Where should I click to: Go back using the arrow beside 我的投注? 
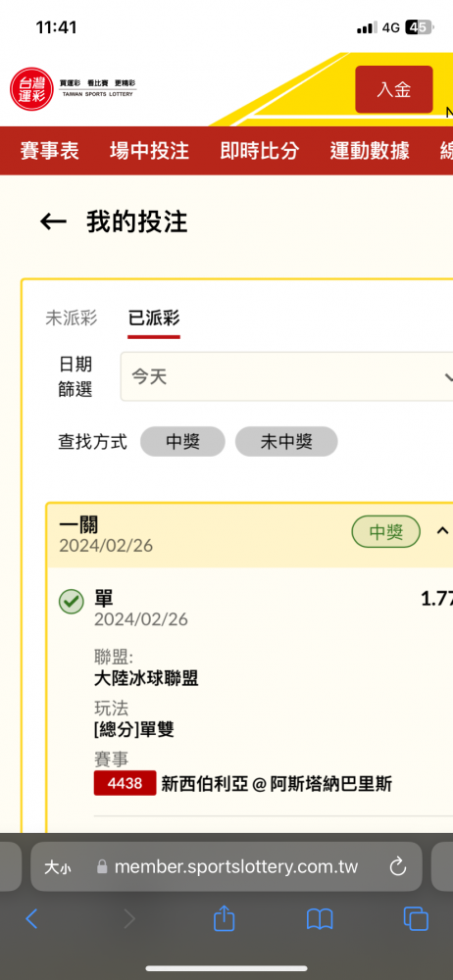[x=53, y=221]
